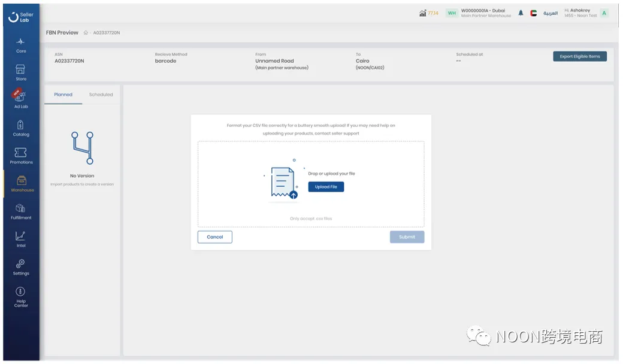Screen dimensions: 623x364
Task: Open Promotions from the sidebar
Action: tap(21, 155)
